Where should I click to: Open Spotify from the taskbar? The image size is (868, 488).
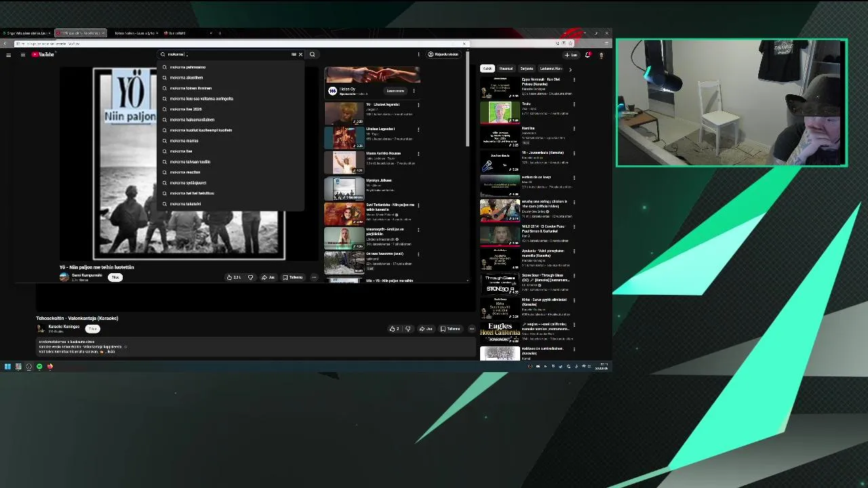39,367
